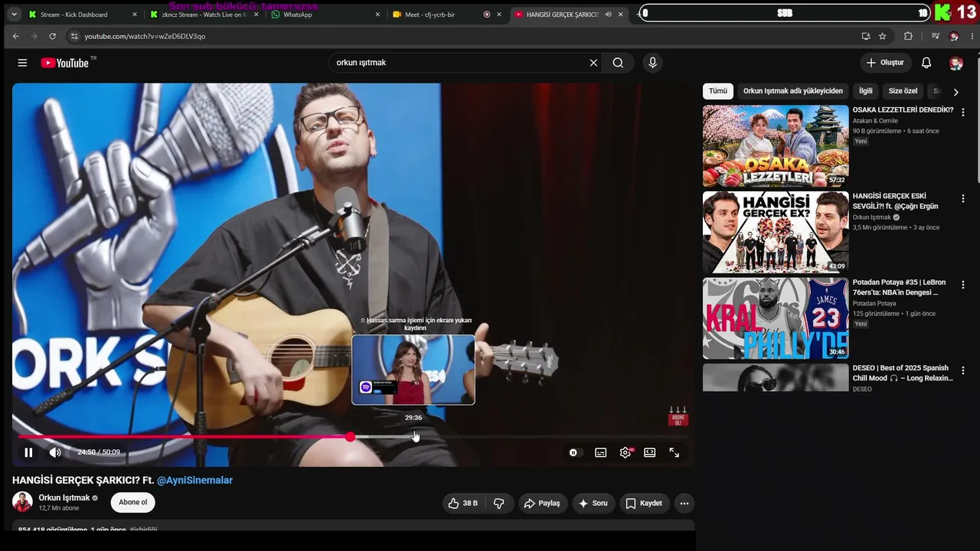Open Orkun Işıtmak channel avatar
The height and width of the screenshot is (551, 980).
pos(23,502)
